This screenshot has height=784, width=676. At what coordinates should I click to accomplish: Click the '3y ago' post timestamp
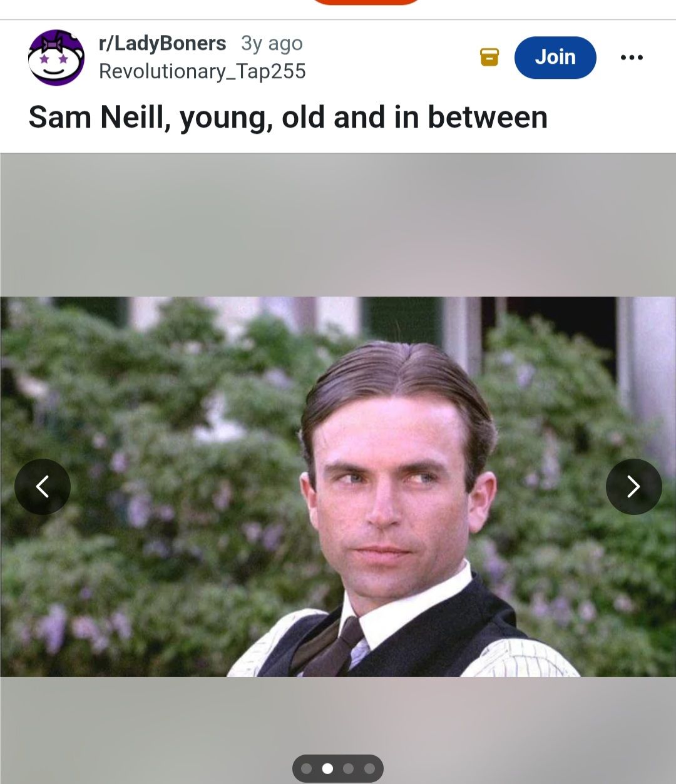click(272, 43)
